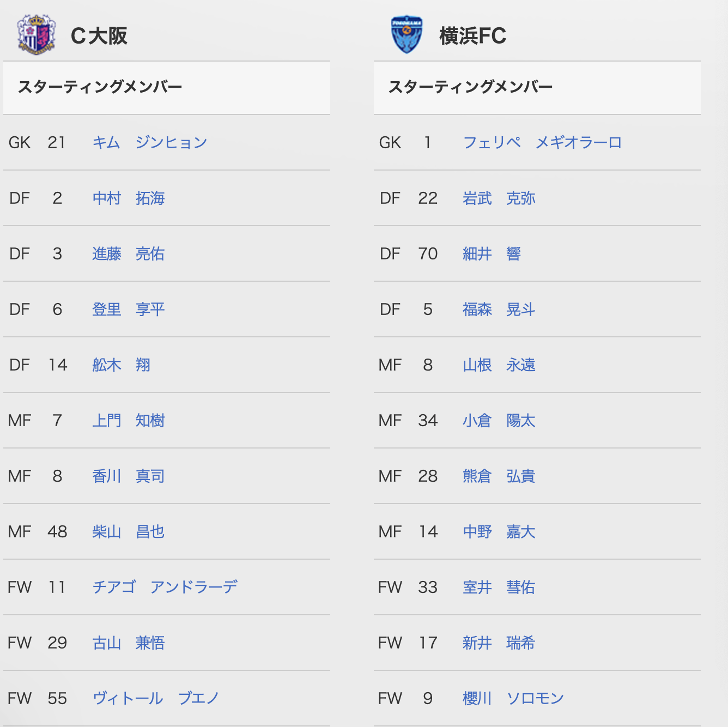Open 進藤 亮佑 player page

(x=129, y=253)
